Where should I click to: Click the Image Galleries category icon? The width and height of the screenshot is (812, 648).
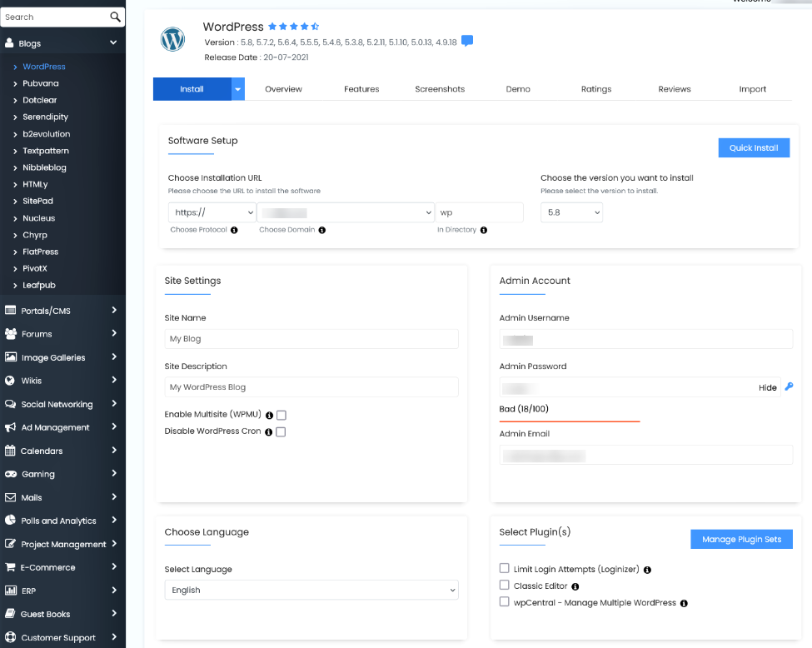(10, 356)
